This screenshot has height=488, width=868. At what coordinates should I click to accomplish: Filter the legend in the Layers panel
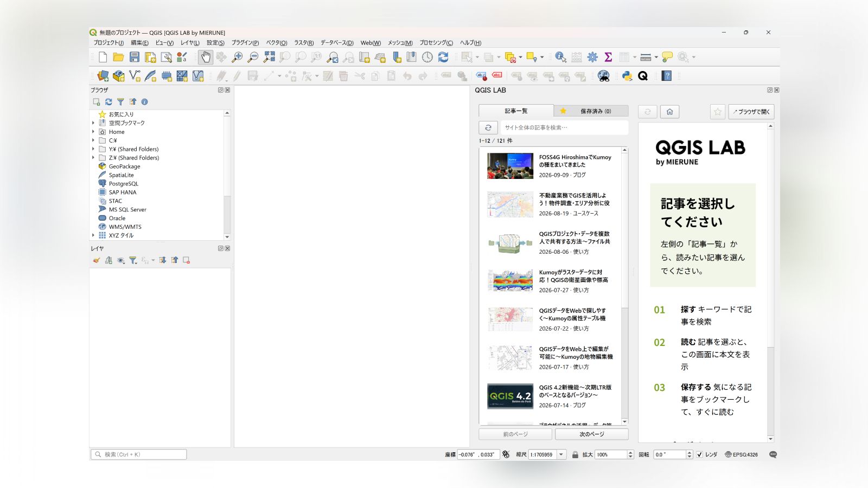coord(133,260)
